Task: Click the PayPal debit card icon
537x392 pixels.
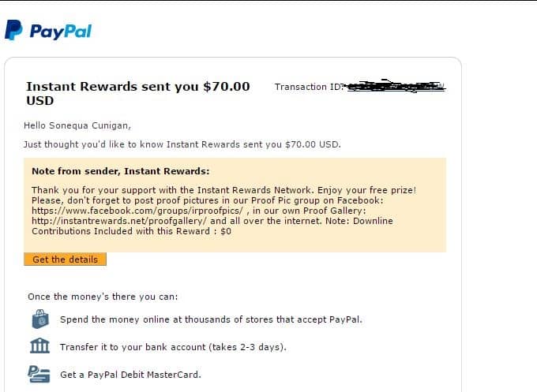Action: pyautogui.click(x=39, y=374)
